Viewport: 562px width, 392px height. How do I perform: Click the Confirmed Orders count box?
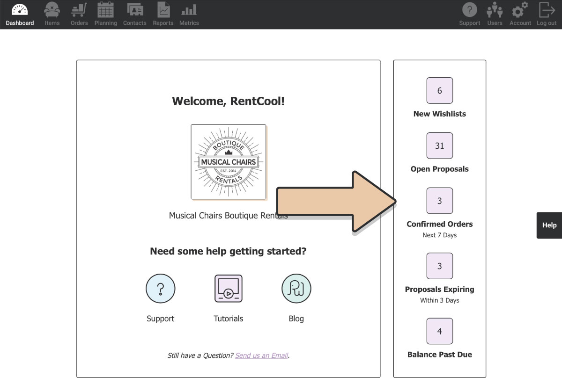click(439, 201)
